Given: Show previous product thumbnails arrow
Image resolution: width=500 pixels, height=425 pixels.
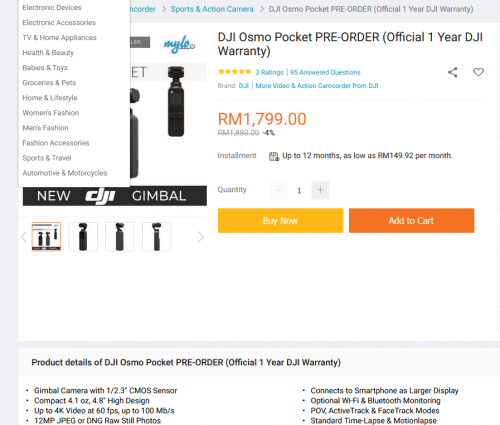Looking at the screenshot, I should (24, 237).
